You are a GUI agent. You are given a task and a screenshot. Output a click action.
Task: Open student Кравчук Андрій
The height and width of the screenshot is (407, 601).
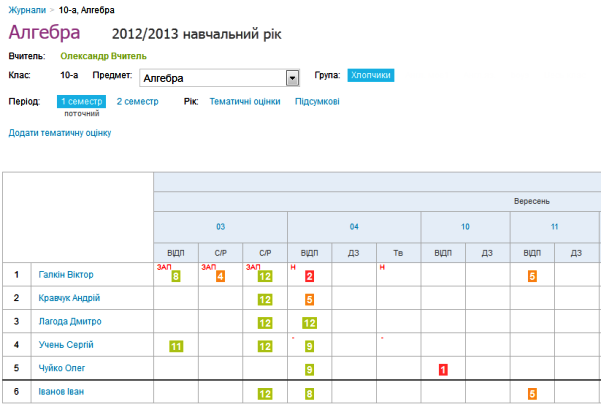click(69, 298)
